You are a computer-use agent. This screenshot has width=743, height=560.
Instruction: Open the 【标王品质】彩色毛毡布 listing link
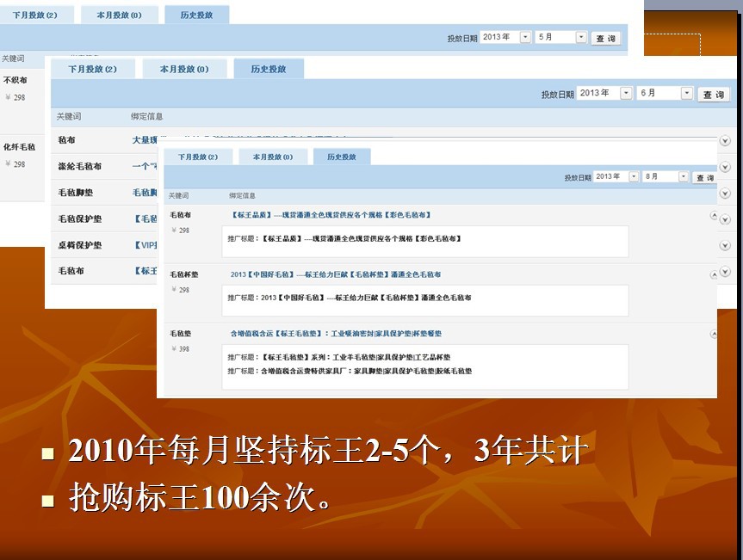click(331, 215)
